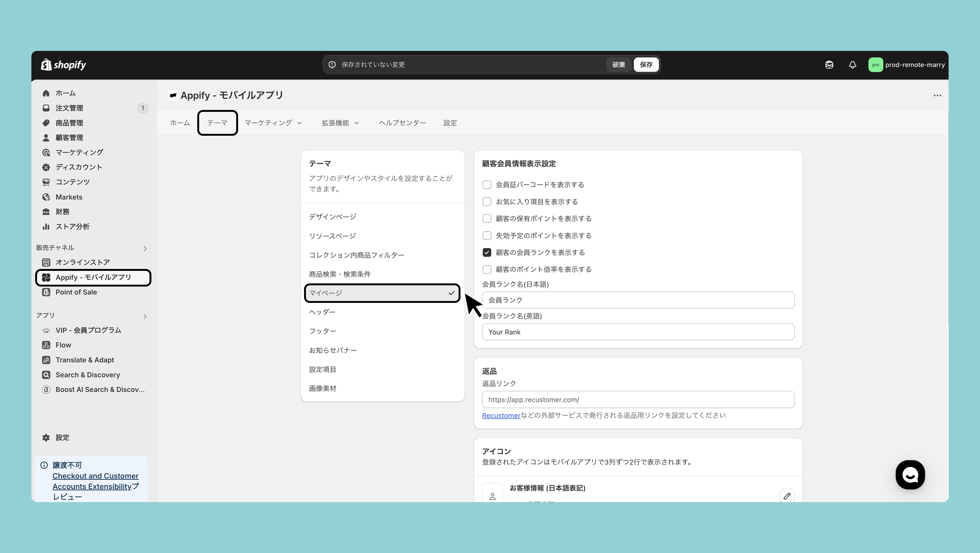Select 設定項目 menu item
The height and width of the screenshot is (553, 980).
pos(382,369)
